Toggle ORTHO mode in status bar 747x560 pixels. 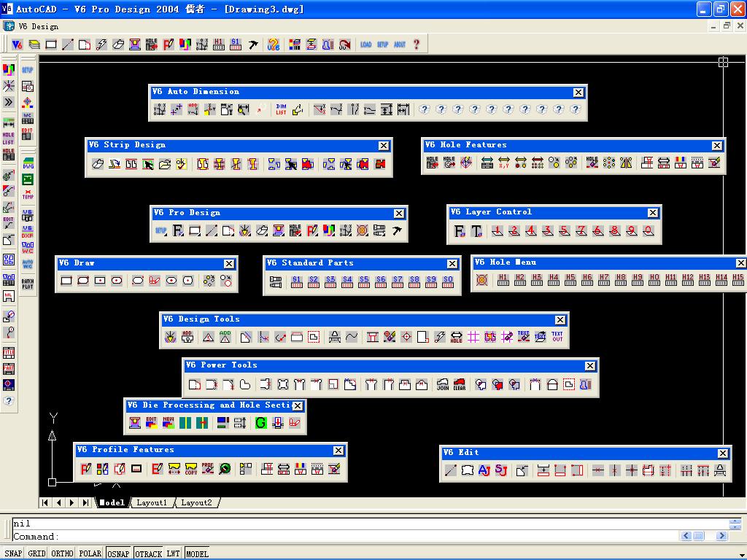[x=62, y=553]
